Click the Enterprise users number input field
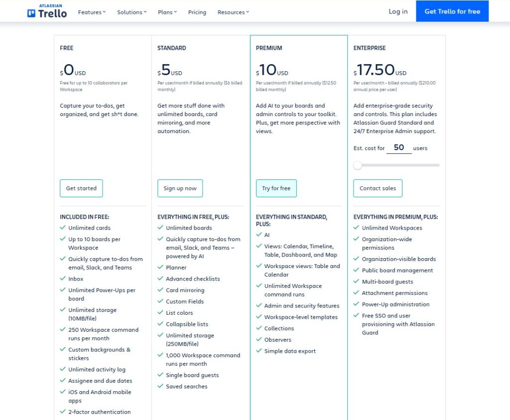This screenshot has height=420, width=510. click(x=398, y=148)
